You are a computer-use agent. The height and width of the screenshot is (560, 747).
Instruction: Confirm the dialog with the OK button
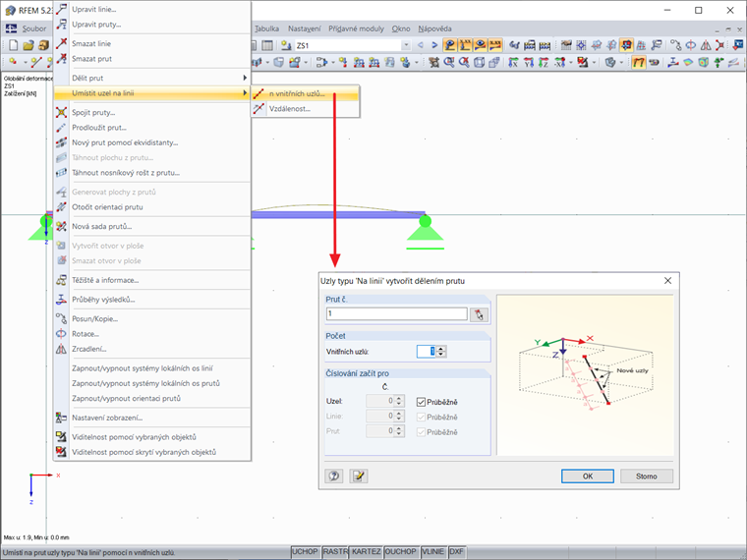(588, 476)
